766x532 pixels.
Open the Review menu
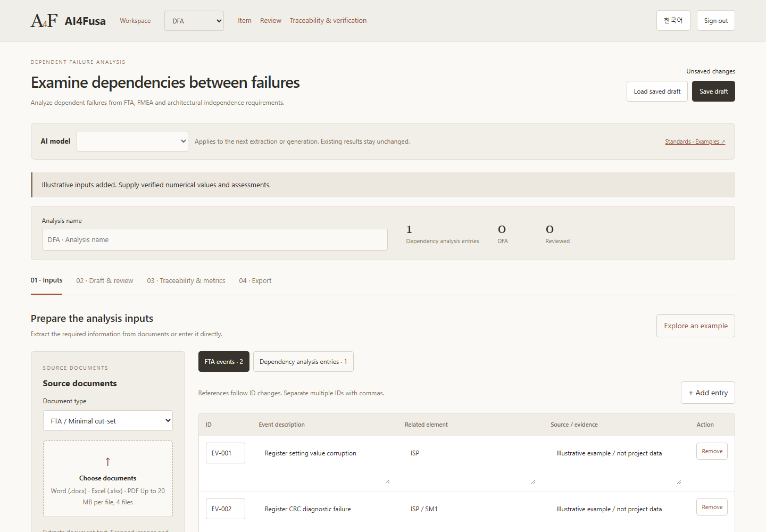click(271, 21)
